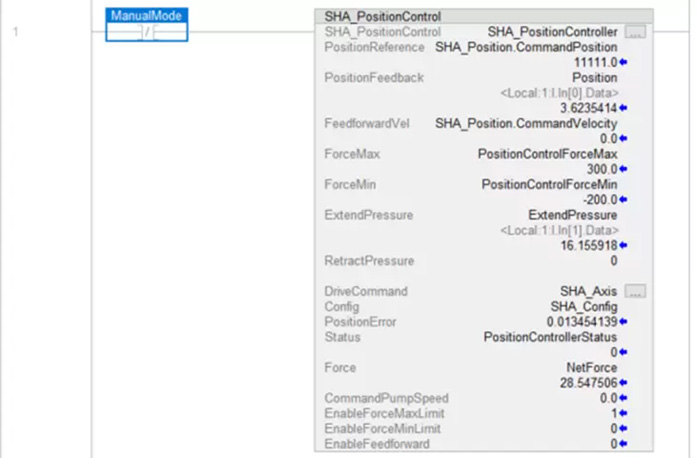Select rung number 1 in margin
This screenshot has height=458, width=697.
click(16, 32)
